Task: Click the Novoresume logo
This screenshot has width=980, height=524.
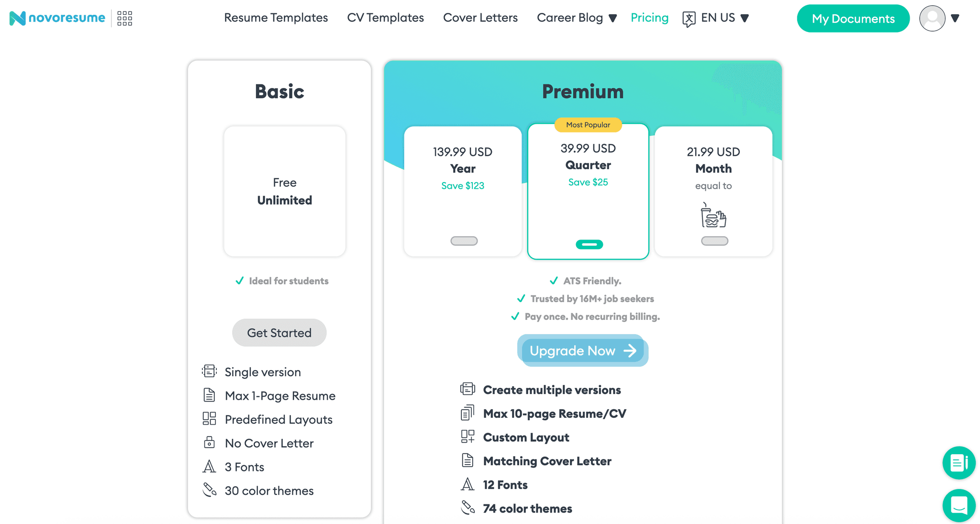Action: [x=57, y=18]
